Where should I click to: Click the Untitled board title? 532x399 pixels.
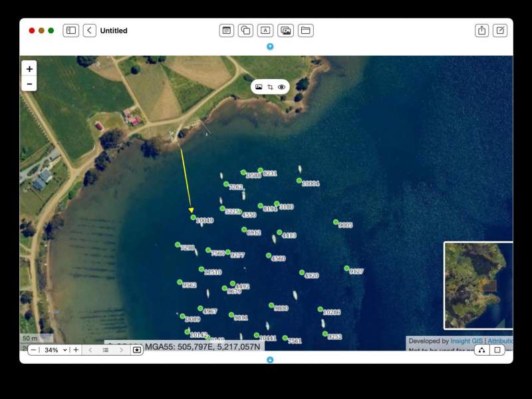(x=114, y=31)
